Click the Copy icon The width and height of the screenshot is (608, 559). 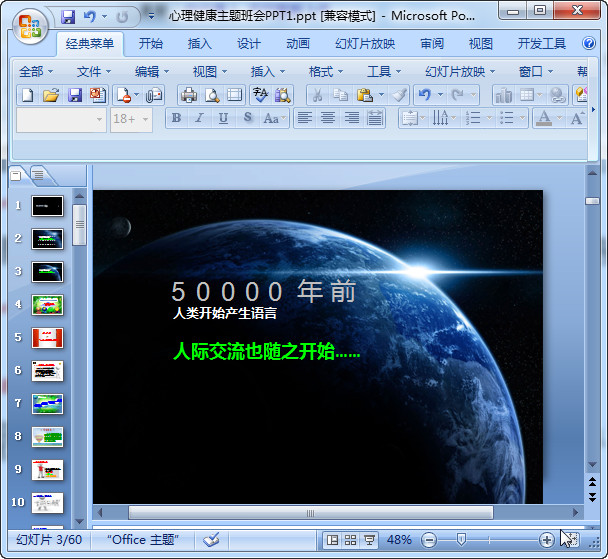340,95
